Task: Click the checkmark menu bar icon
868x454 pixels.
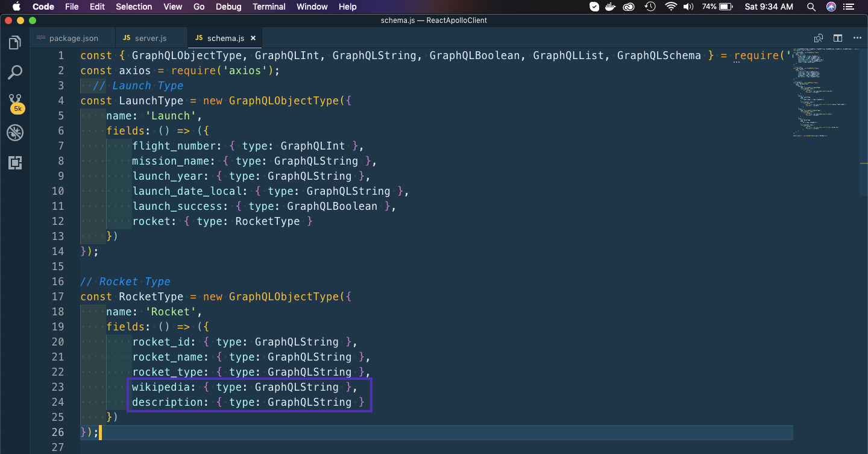Action: pos(594,7)
